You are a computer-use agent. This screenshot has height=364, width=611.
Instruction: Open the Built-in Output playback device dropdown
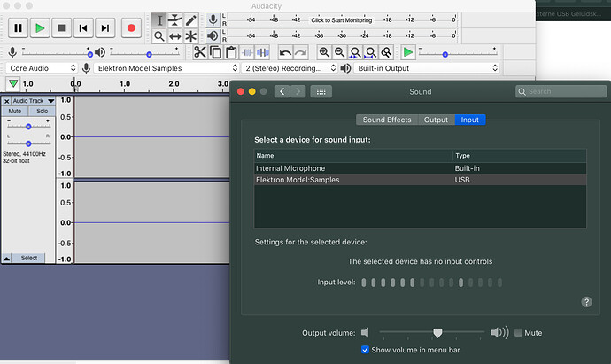point(426,68)
